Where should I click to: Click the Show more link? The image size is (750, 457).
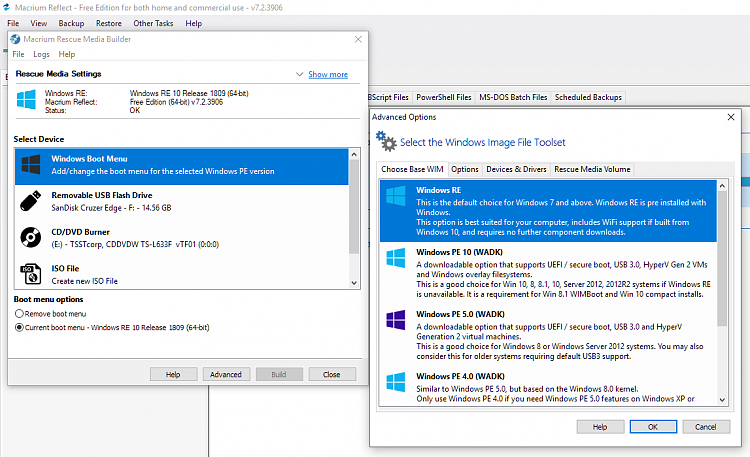[x=328, y=75]
